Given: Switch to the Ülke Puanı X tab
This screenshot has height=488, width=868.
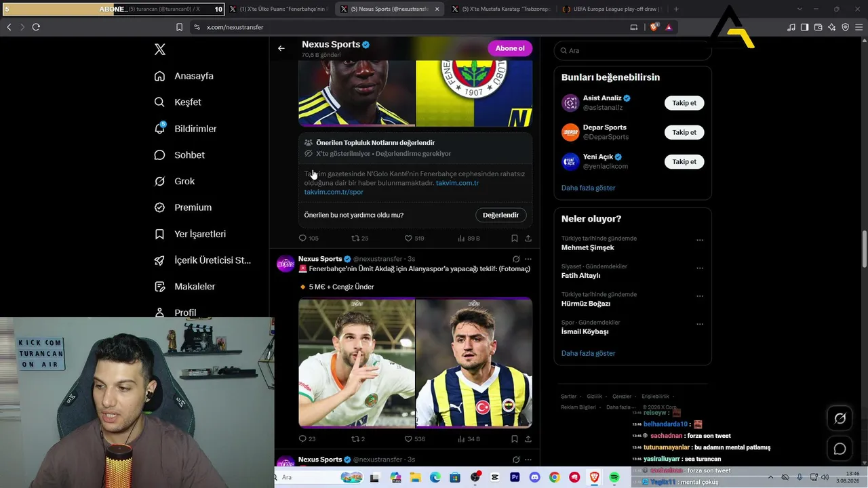Looking at the screenshot, I should 279,9.
